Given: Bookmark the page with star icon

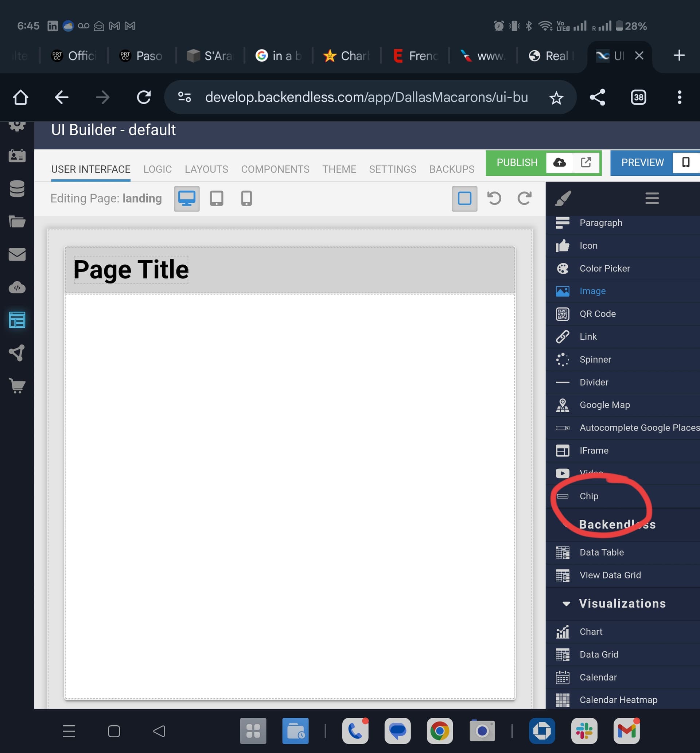Looking at the screenshot, I should [x=556, y=98].
